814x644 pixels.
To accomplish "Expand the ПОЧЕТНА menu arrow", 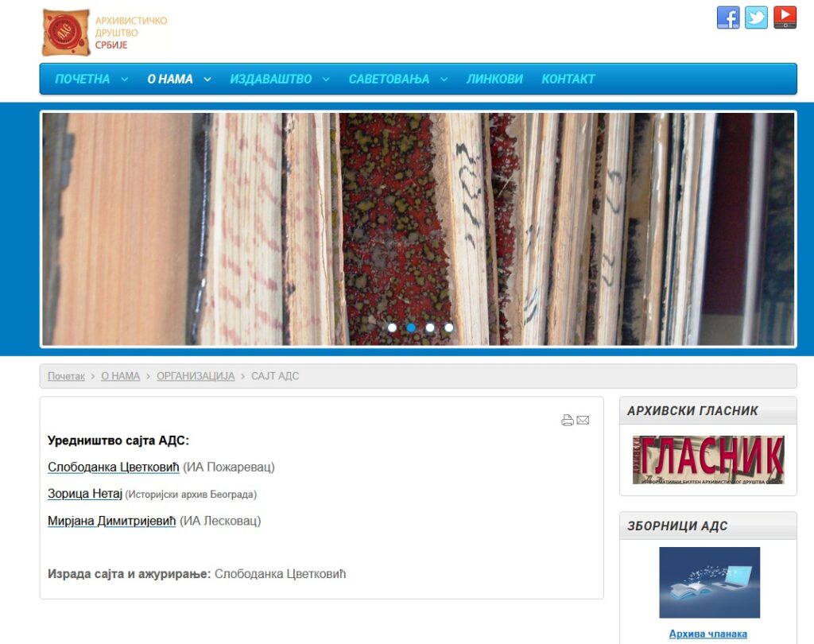I will [125, 80].
